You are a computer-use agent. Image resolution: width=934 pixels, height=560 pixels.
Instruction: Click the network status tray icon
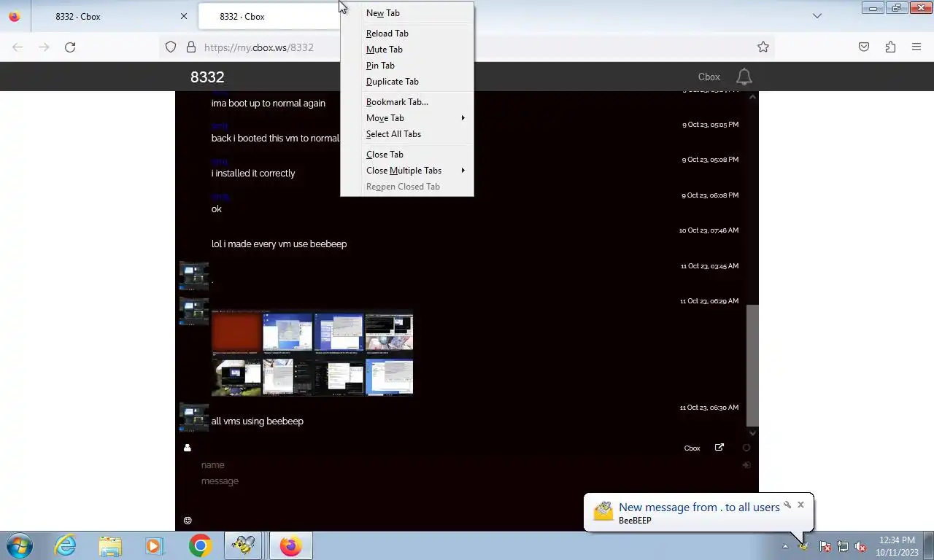coord(843,546)
